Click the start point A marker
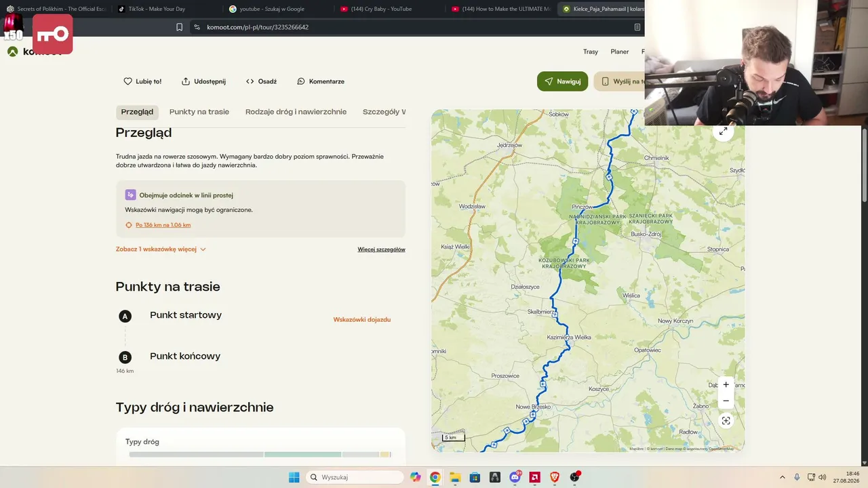 point(125,316)
